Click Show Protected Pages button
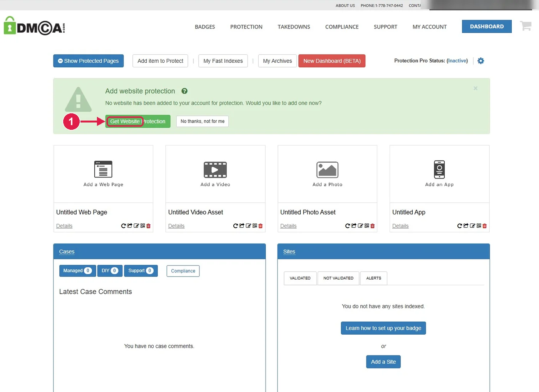Image resolution: width=539 pixels, height=392 pixels. (x=89, y=61)
